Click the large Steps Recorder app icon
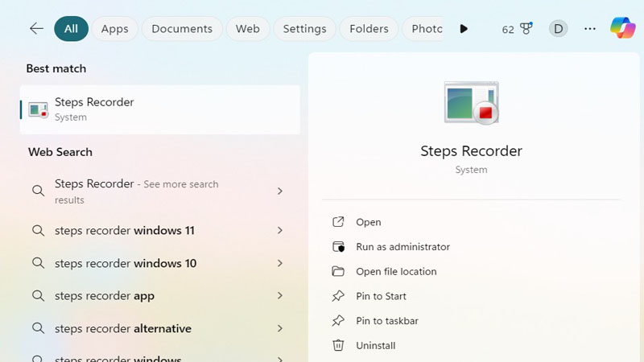Viewport: 644px width, 362px height. (471, 103)
